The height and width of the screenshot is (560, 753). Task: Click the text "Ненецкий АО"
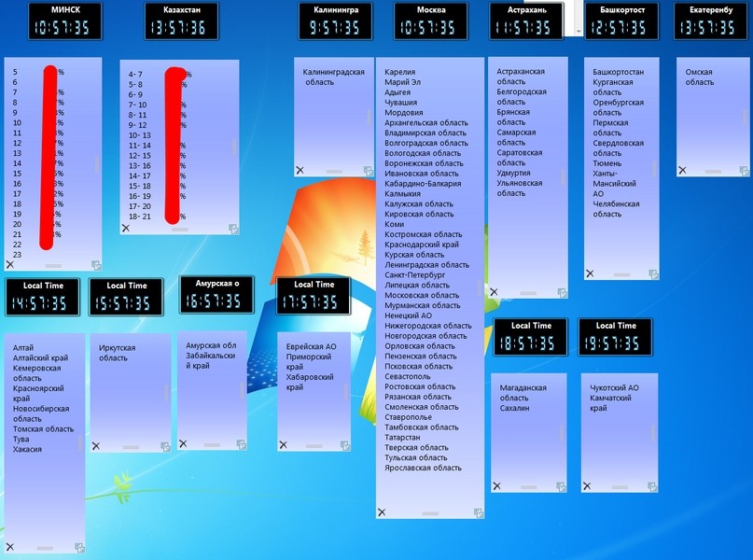click(x=408, y=315)
